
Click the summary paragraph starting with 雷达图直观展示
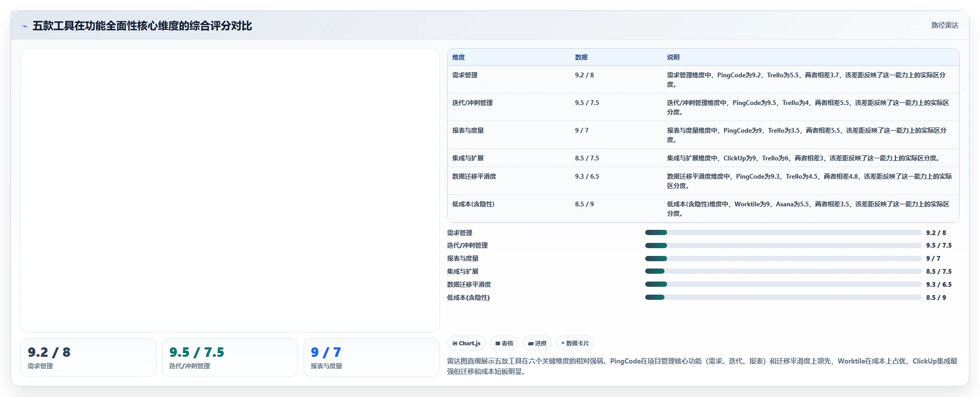coord(702,366)
